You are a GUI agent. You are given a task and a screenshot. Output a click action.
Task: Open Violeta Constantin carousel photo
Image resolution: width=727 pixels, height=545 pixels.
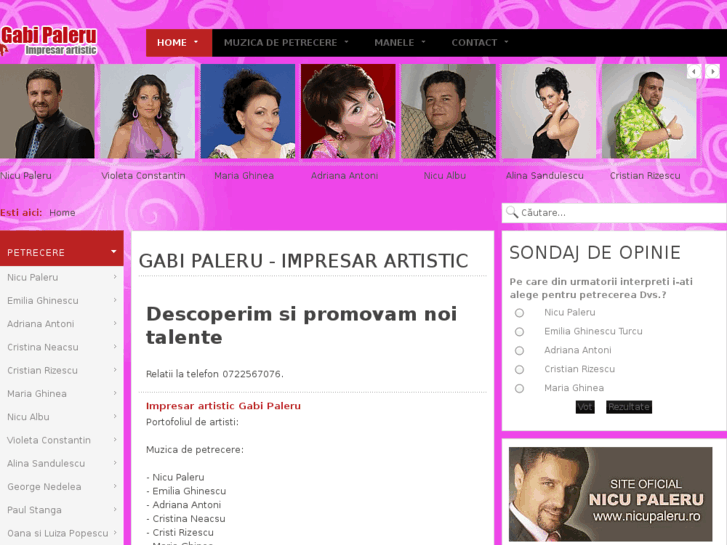point(147,111)
